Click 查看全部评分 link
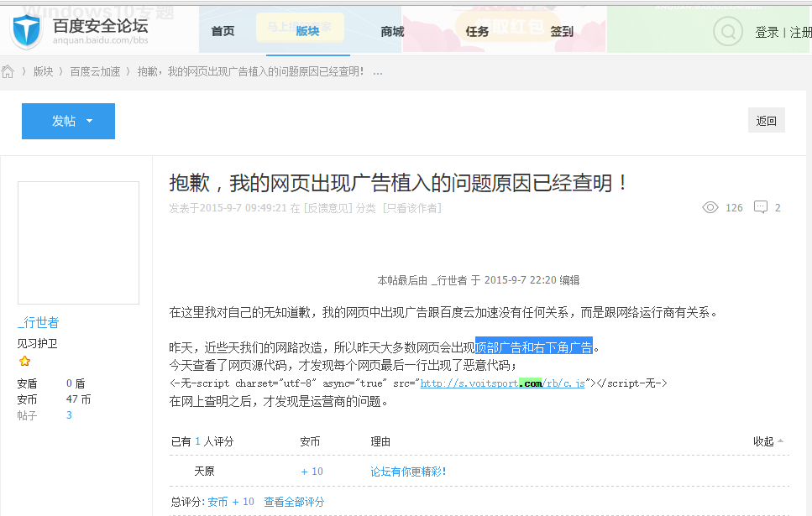Screen dimensions: 812x516 (x=294, y=502)
